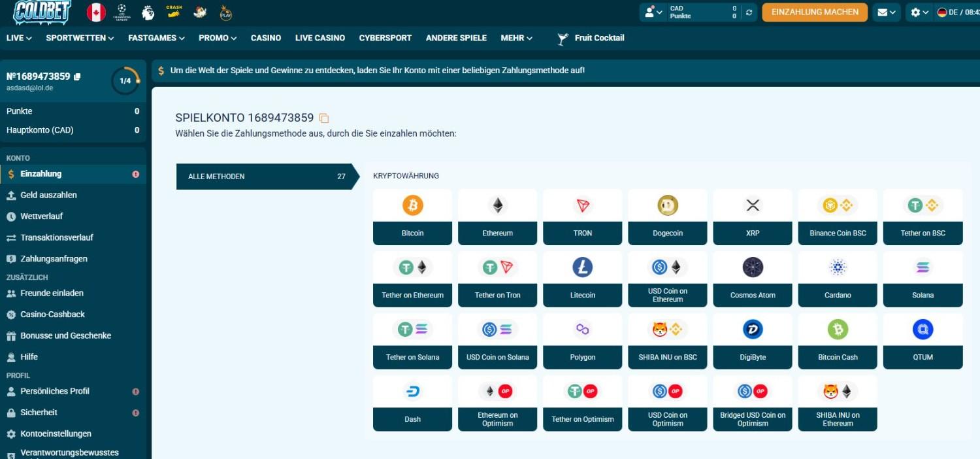The width and height of the screenshot is (980, 459).
Task: Pick the Solana payment tile
Action: pos(923,279)
